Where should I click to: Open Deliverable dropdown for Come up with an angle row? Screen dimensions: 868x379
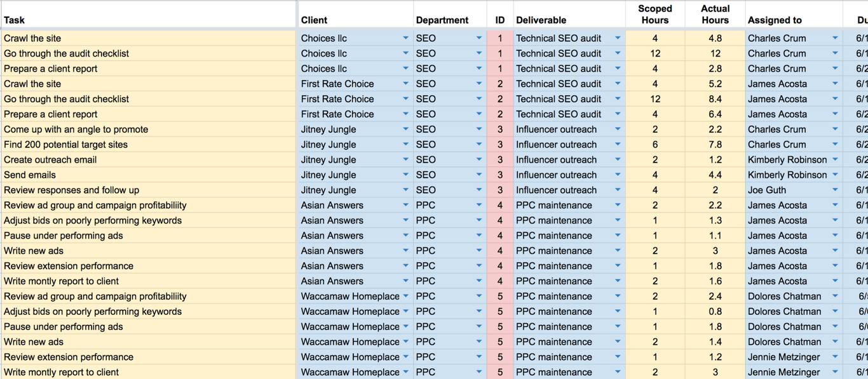(x=618, y=129)
